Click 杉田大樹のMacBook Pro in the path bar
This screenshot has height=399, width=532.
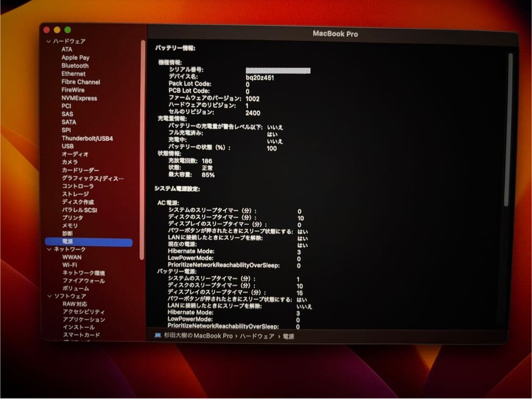coord(198,336)
